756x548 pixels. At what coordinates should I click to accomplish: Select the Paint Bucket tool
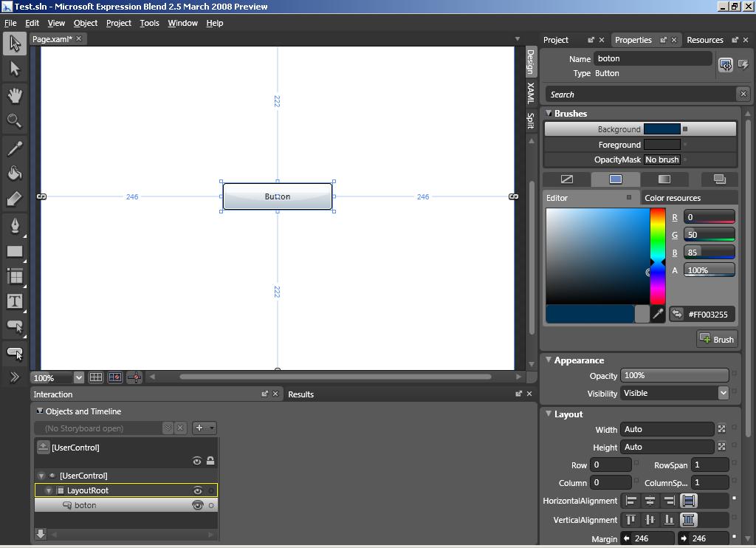coord(15,173)
